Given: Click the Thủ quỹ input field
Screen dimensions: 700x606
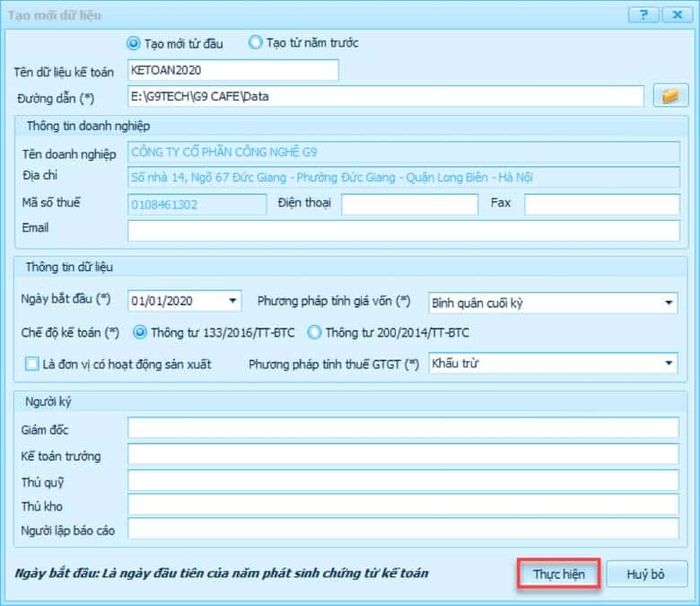Looking at the screenshot, I should click(404, 480).
